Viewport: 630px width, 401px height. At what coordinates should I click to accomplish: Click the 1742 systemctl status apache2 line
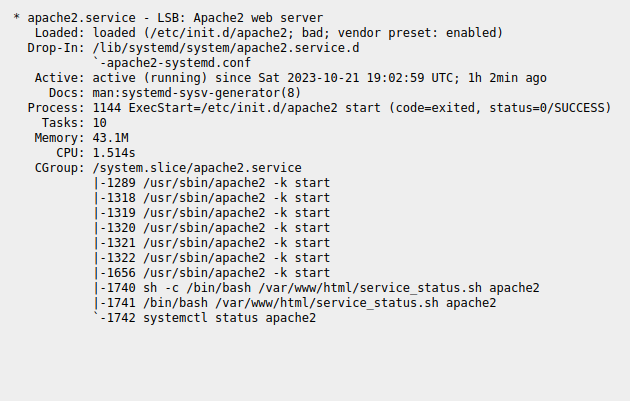[208, 318]
